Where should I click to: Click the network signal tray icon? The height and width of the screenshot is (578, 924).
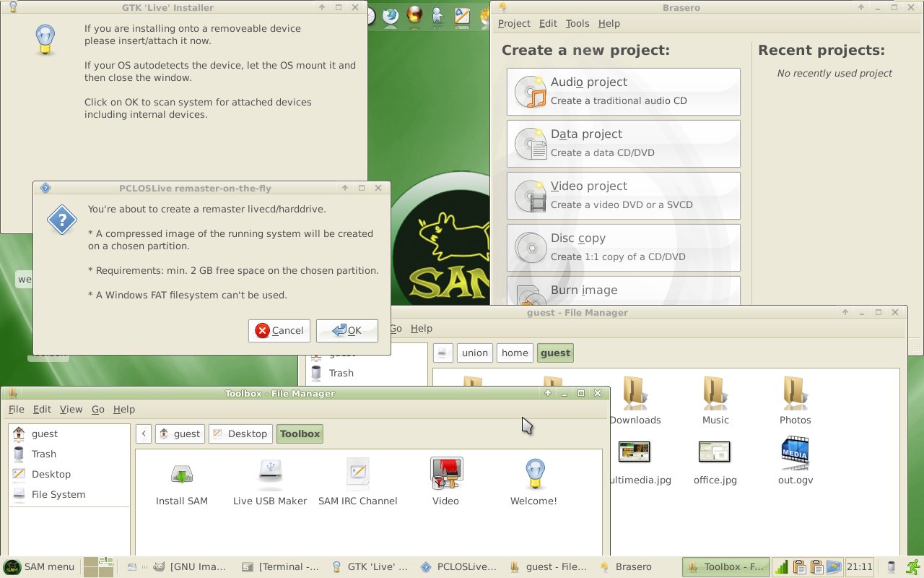(x=782, y=567)
